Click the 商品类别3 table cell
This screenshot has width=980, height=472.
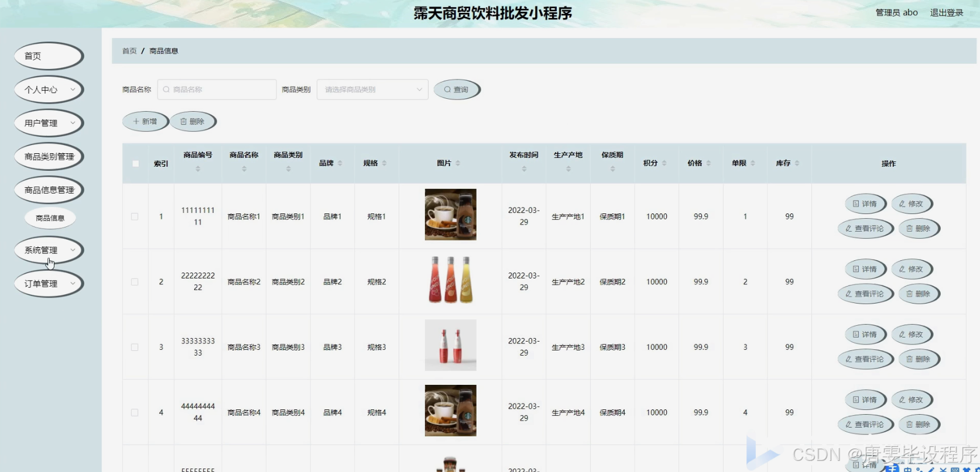click(x=288, y=347)
